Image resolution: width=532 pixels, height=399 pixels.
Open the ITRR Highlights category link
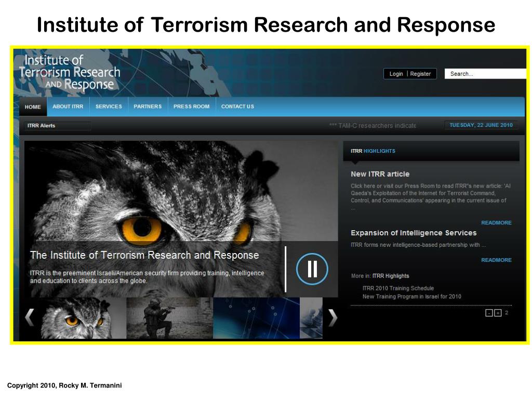click(391, 276)
